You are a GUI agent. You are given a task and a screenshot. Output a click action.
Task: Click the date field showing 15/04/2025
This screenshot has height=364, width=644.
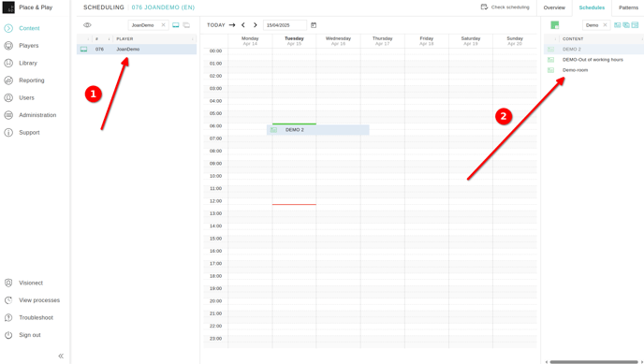point(285,25)
